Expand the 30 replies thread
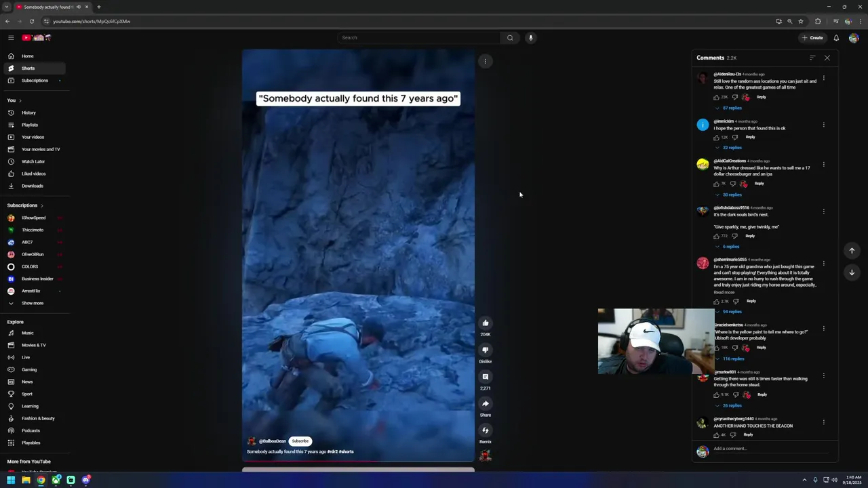The height and width of the screenshot is (488, 868). coord(729,195)
